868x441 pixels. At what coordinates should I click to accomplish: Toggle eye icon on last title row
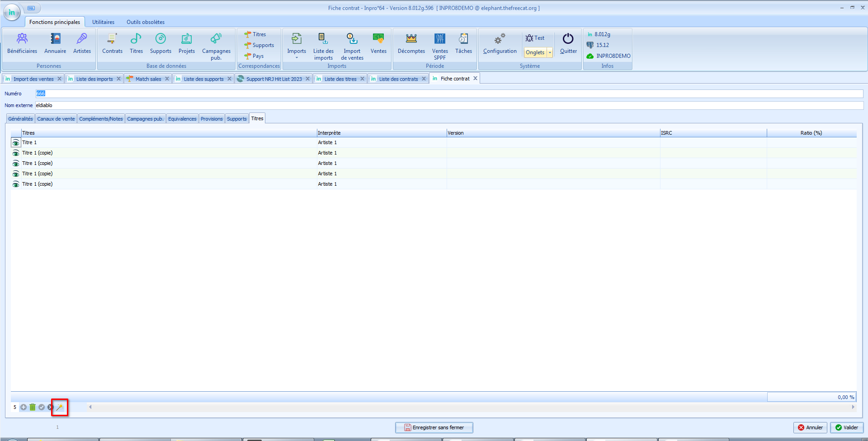(x=16, y=184)
